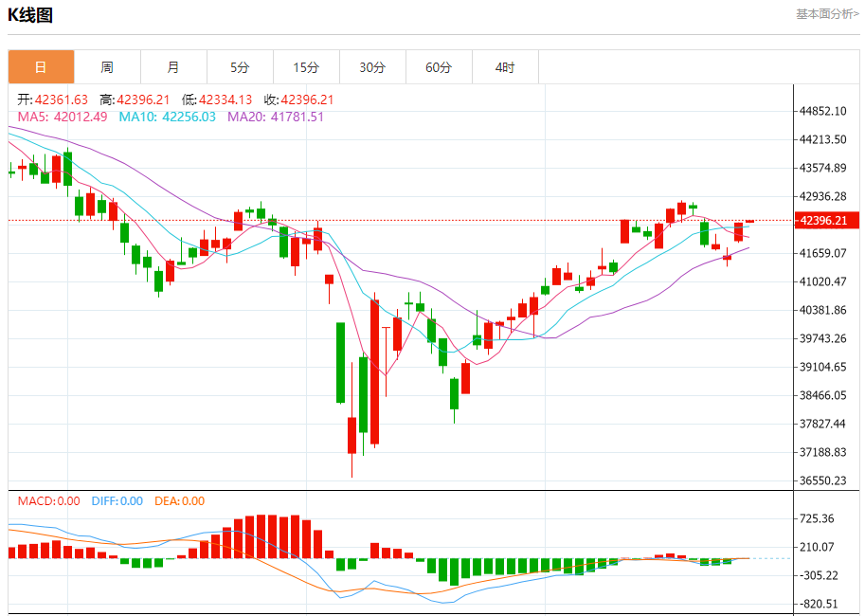Open the 30分 interval tab

pos(372,67)
